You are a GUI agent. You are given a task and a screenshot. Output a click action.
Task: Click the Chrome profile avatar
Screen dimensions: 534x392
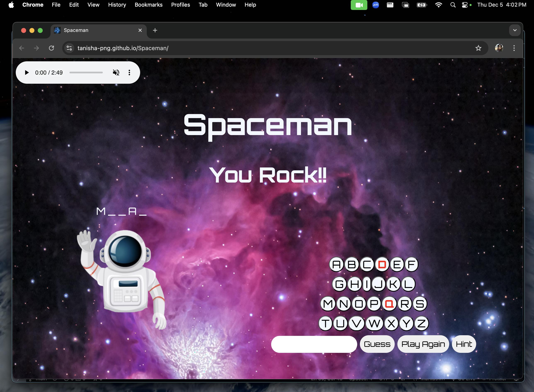(499, 48)
